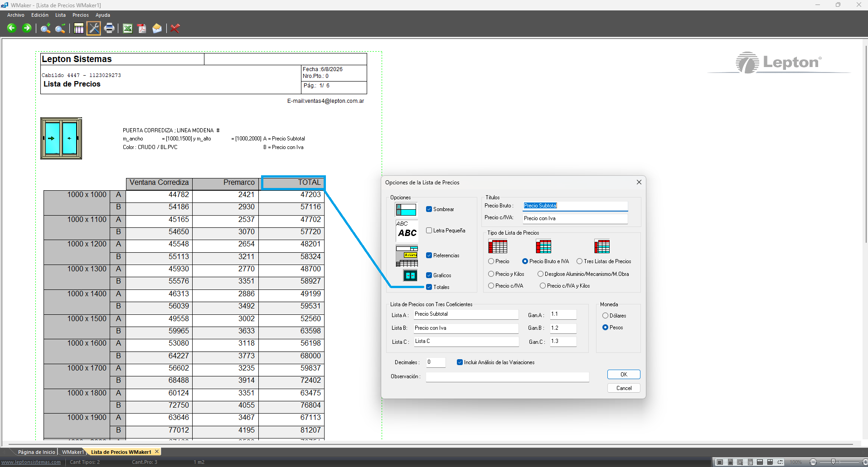Open the Lista menu
This screenshot has height=467, width=868.
tap(61, 15)
